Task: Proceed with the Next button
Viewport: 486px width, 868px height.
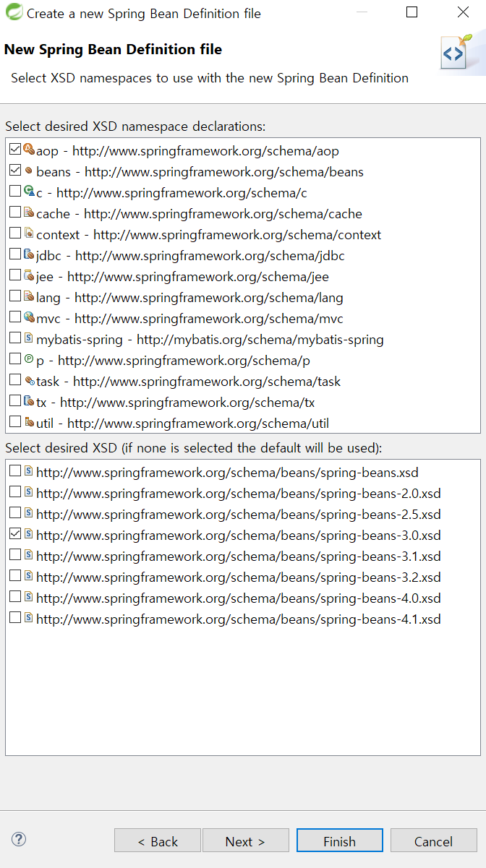Action: (246, 841)
